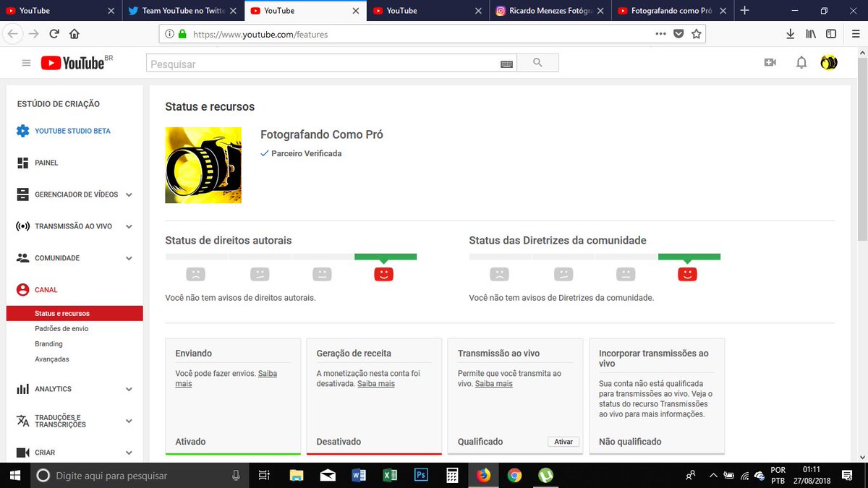The width and height of the screenshot is (868, 488).
Task: Open page actions three-dot menu
Action: pos(660,33)
